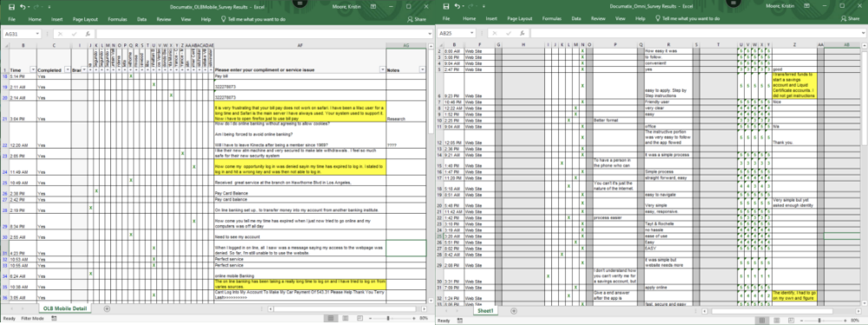Open Customize Quick Access Toolbar in OLBMobile
Viewport: 868px width, 325px height.
(x=49, y=6)
